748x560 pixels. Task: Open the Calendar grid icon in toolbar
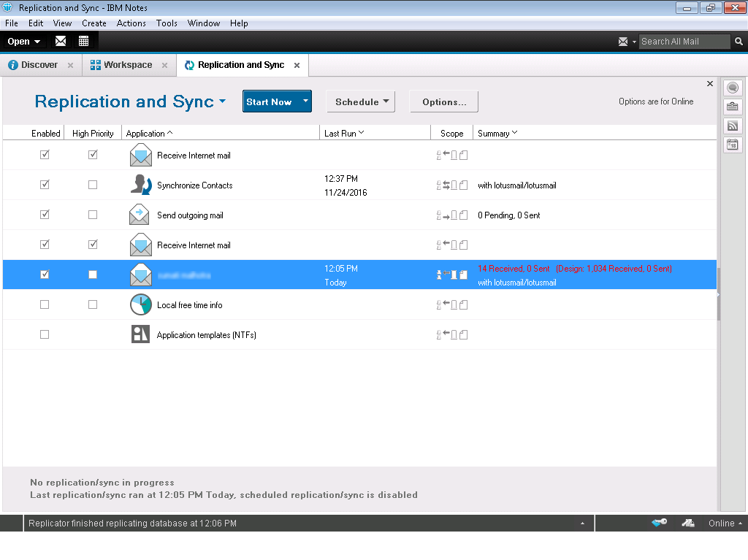(x=84, y=41)
